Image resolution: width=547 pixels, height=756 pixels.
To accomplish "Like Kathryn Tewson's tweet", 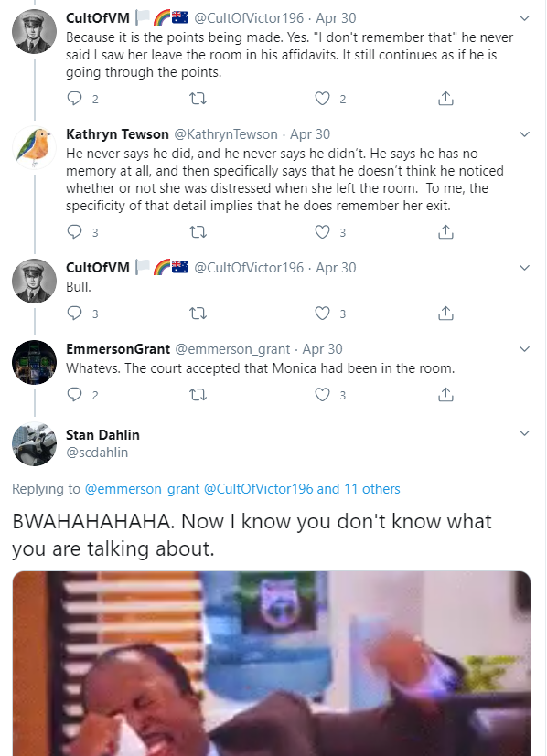I will (x=322, y=232).
